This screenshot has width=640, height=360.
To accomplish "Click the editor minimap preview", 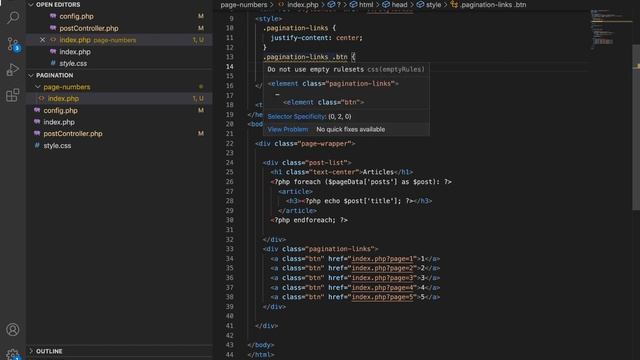I will point(611,29).
